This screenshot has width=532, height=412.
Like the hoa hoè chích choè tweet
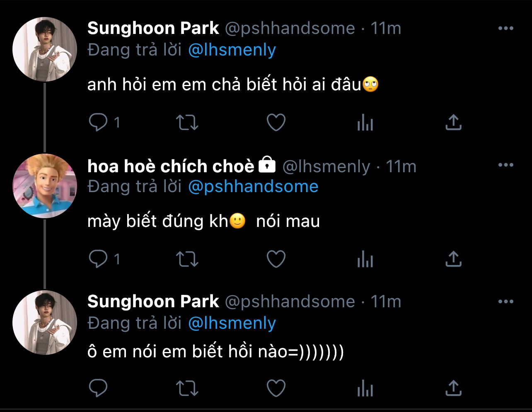(x=276, y=259)
